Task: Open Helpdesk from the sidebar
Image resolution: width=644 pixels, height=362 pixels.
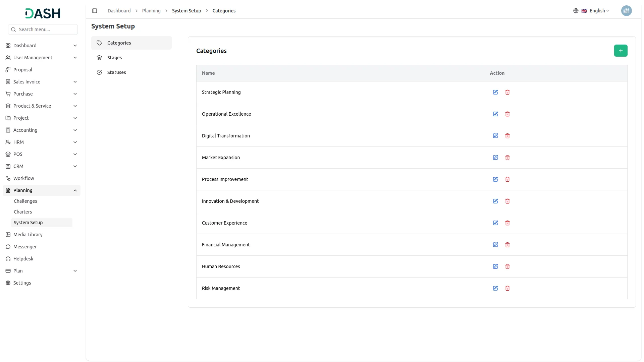Action: [23, 259]
